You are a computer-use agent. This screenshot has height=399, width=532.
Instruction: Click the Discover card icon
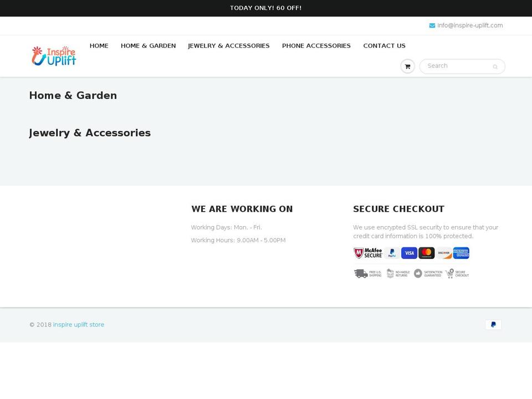tap(444, 253)
